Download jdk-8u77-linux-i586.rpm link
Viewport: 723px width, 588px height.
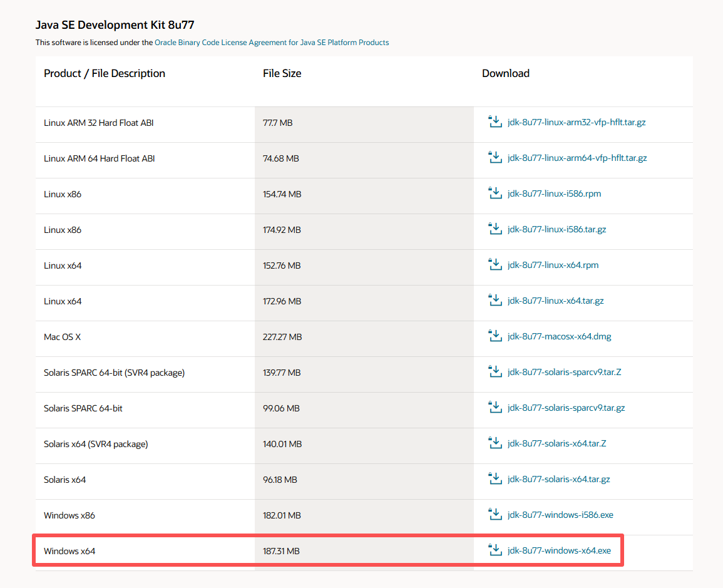554,193
